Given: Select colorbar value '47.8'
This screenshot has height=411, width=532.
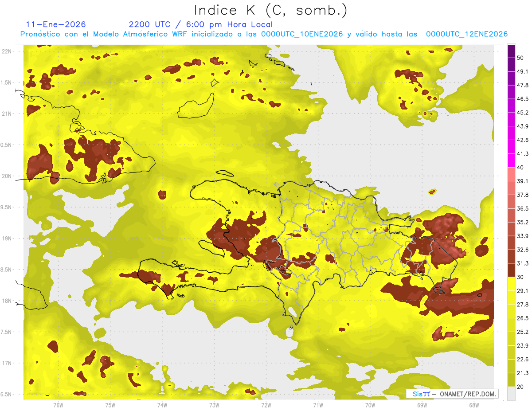Looking at the screenshot, I should [x=523, y=85].
